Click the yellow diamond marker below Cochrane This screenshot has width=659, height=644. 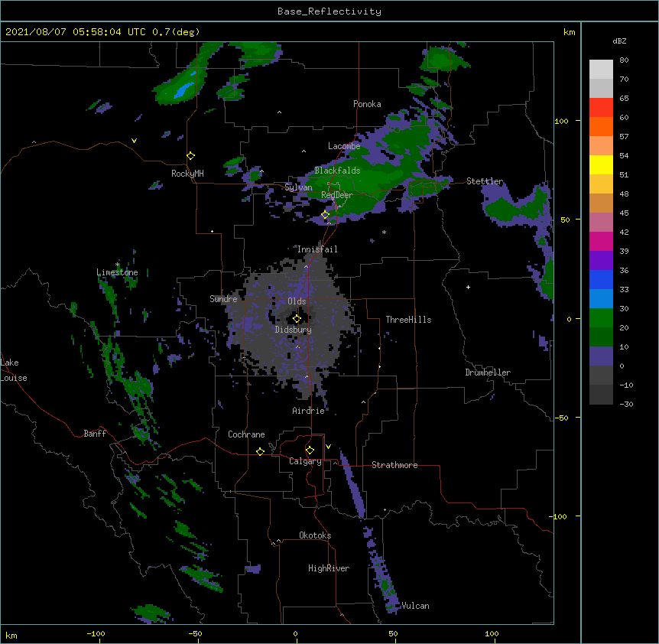pyautogui.click(x=260, y=451)
